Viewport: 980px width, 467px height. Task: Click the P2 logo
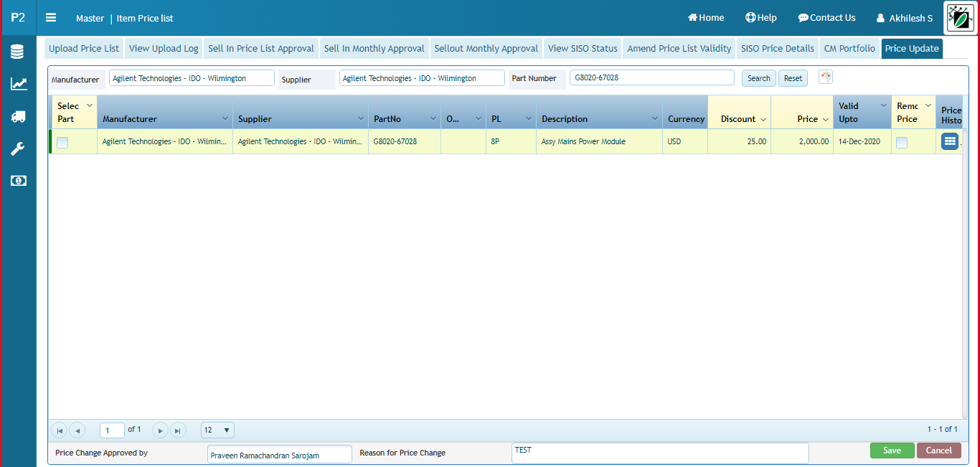[18, 18]
